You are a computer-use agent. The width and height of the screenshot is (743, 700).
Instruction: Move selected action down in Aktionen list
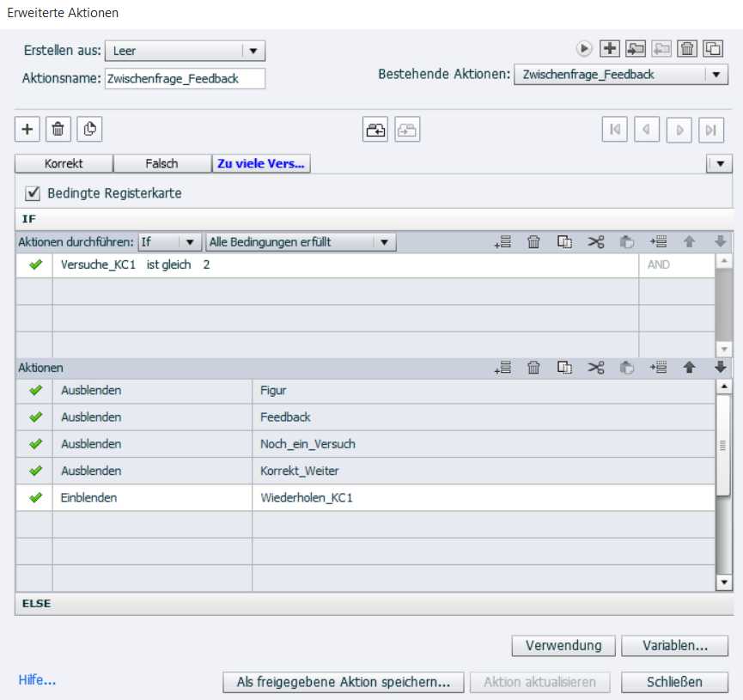[720, 368]
